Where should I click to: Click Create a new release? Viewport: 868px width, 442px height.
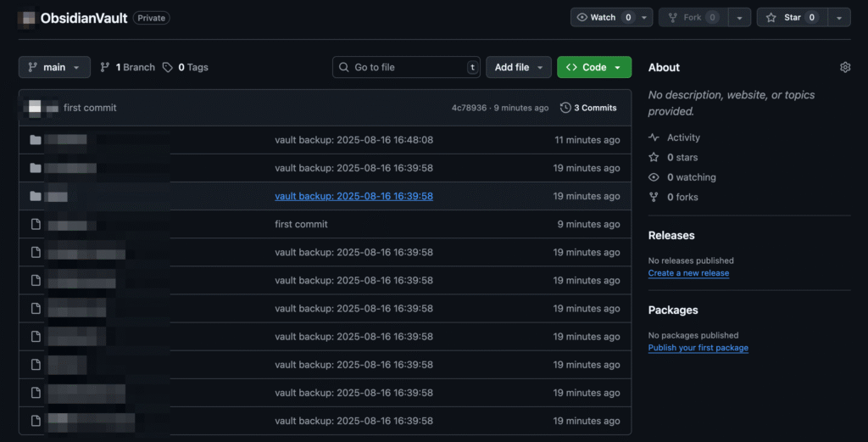tap(688, 273)
